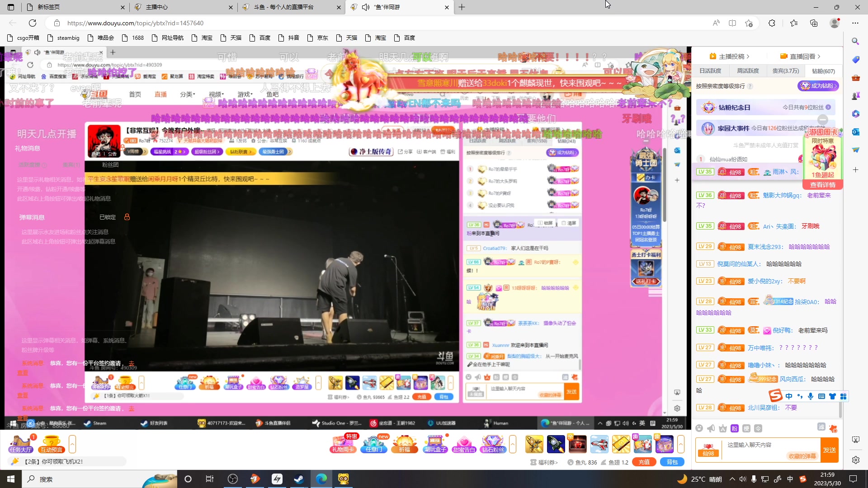The width and height of the screenshot is (868, 488).
Task: Click the chat input field 这里输入聊天内容
Action: [x=771, y=450]
